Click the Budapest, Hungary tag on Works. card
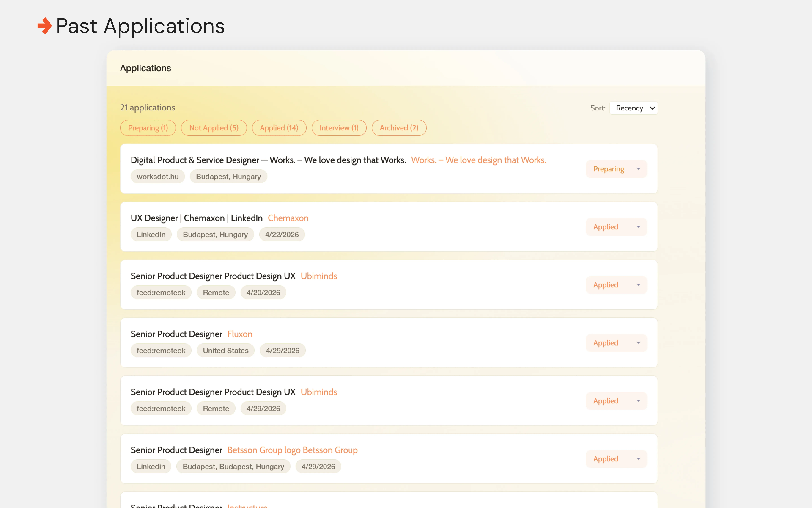This screenshot has height=508, width=812. (228, 176)
